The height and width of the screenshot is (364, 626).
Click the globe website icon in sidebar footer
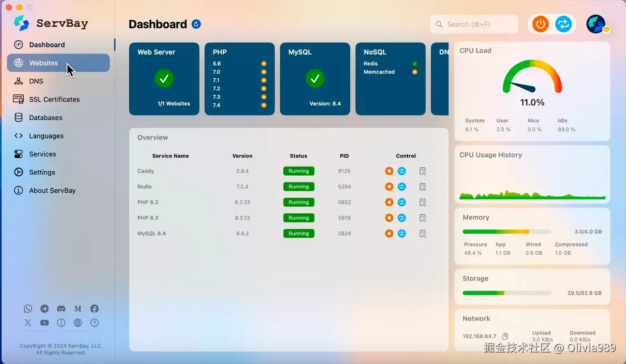pyautogui.click(x=78, y=323)
